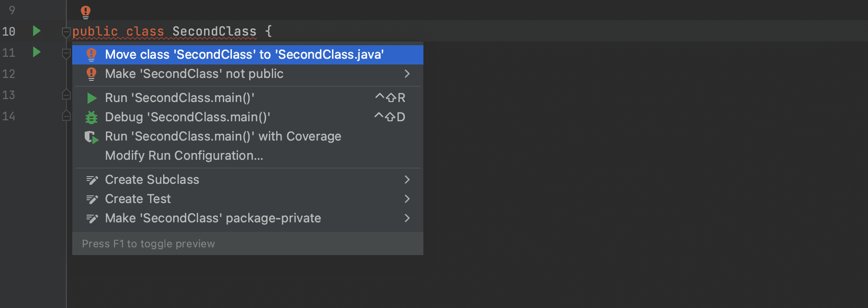Choose Create Subclass from the menu
This screenshot has height=308, width=868.
pos(152,180)
